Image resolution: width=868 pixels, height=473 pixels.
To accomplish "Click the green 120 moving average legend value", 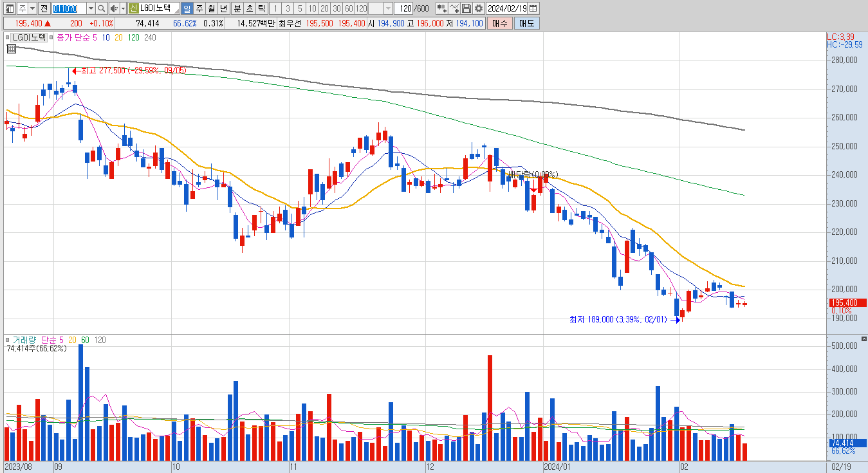I will [134, 37].
